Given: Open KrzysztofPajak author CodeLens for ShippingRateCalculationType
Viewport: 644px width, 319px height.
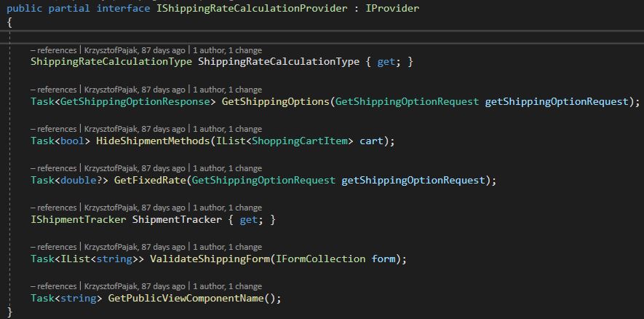Looking at the screenshot, I should click(x=135, y=50).
